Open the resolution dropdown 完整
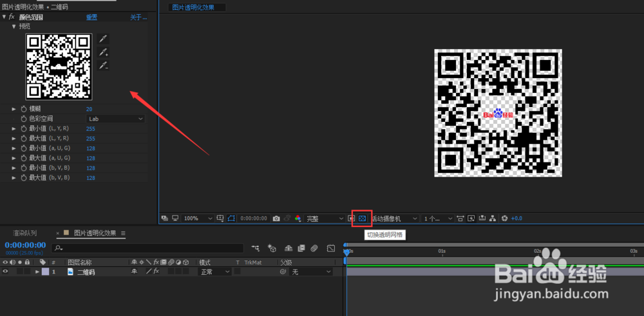644x316 pixels. click(x=325, y=218)
